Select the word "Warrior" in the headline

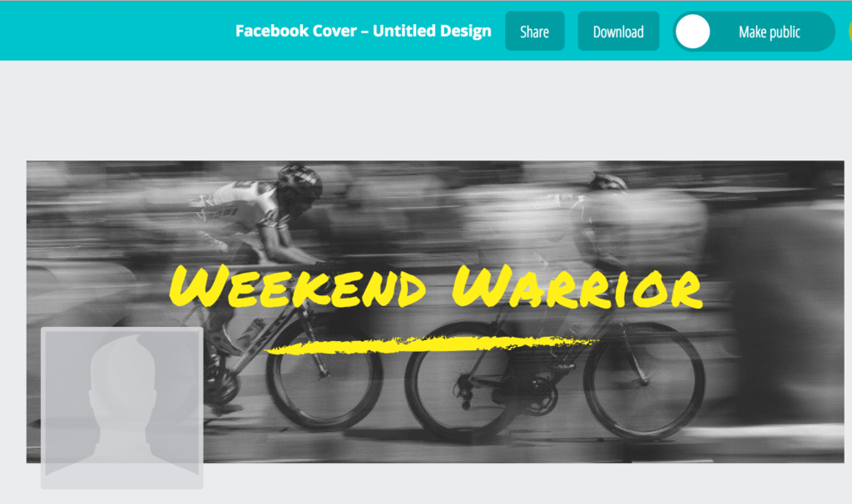(x=577, y=287)
